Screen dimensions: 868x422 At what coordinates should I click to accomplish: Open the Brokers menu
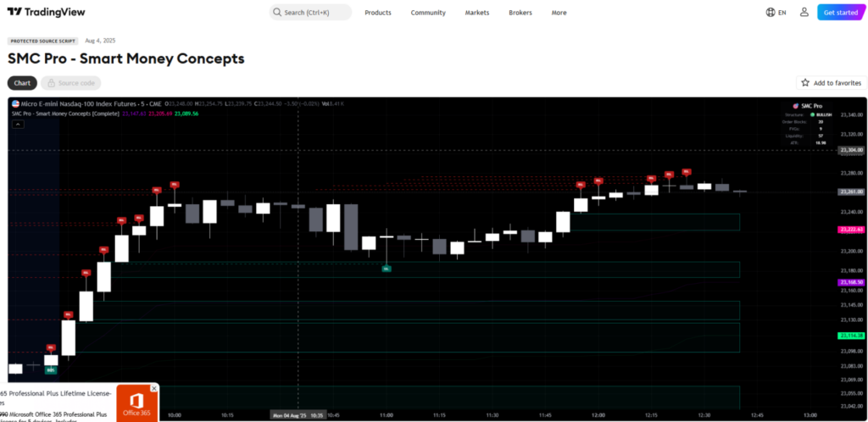pos(520,13)
